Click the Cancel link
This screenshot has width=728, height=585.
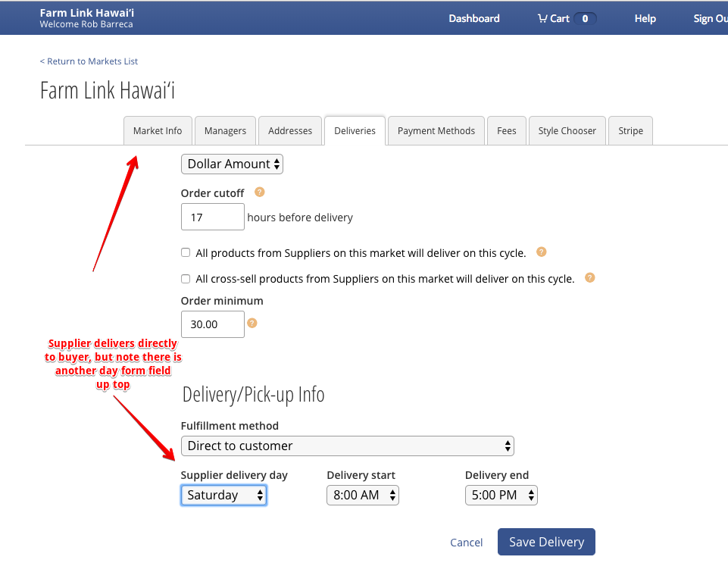coord(466,543)
